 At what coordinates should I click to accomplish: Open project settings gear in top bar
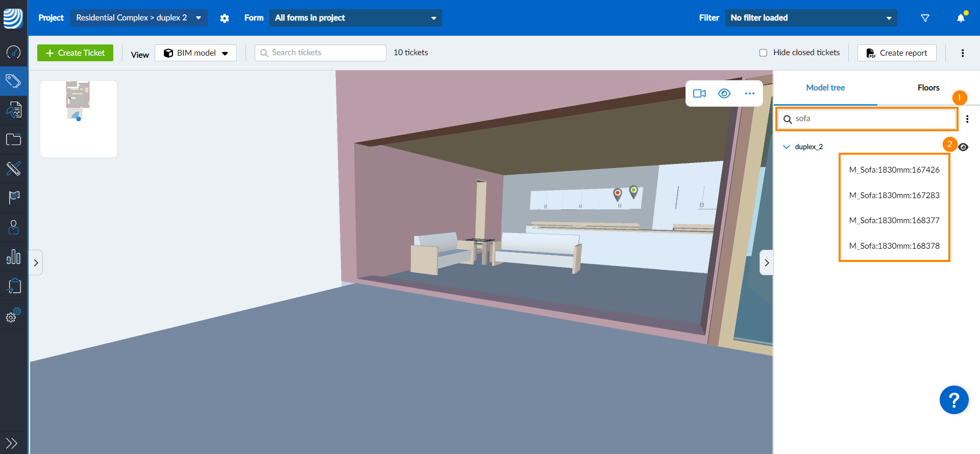(x=225, y=18)
